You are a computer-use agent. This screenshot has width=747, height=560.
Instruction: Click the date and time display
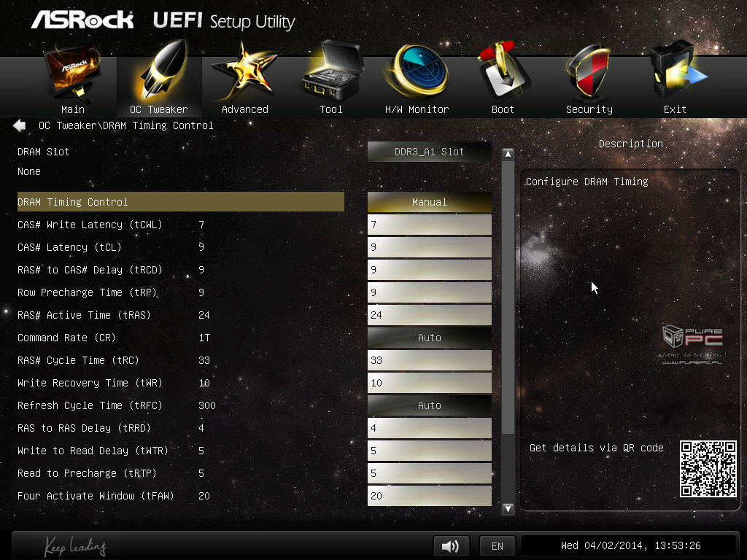tap(630, 545)
